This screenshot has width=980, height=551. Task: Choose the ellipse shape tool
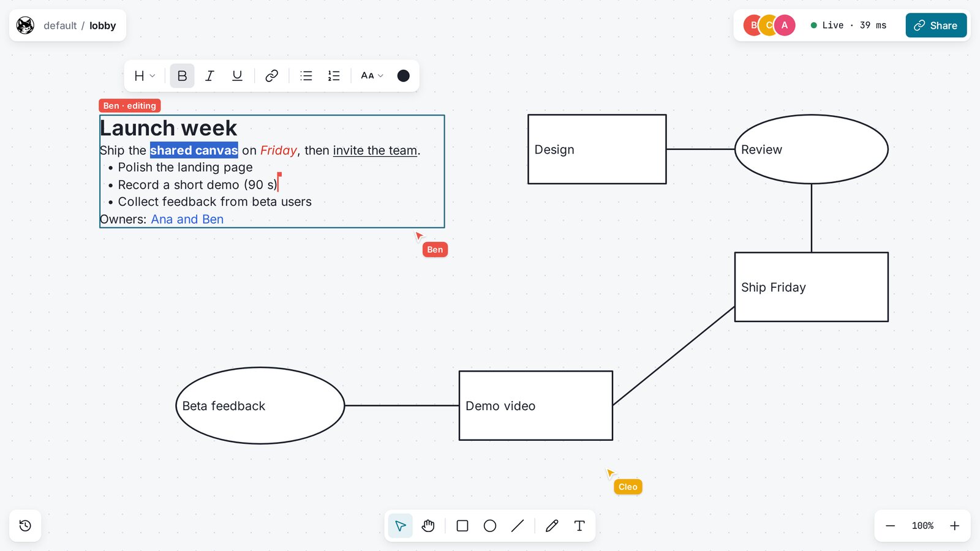click(x=490, y=526)
